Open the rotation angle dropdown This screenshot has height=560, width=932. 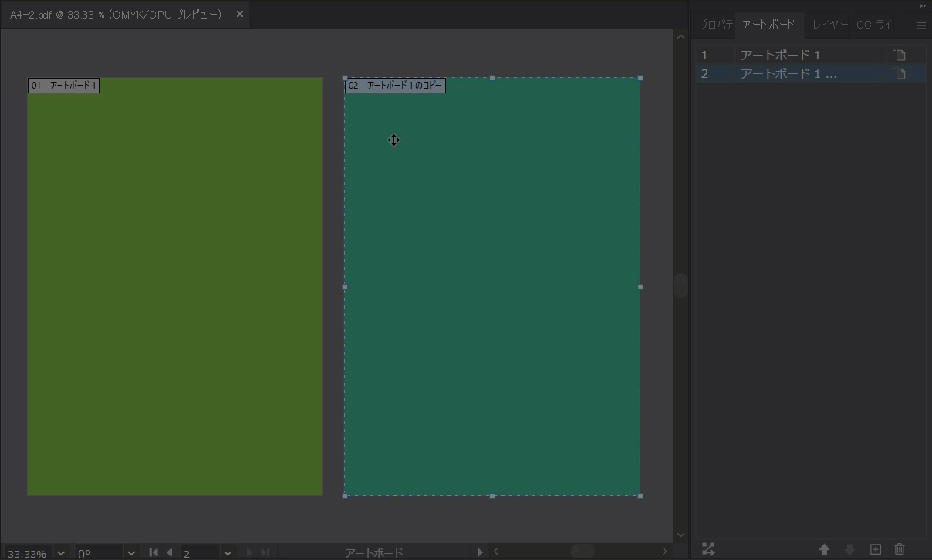pos(131,553)
